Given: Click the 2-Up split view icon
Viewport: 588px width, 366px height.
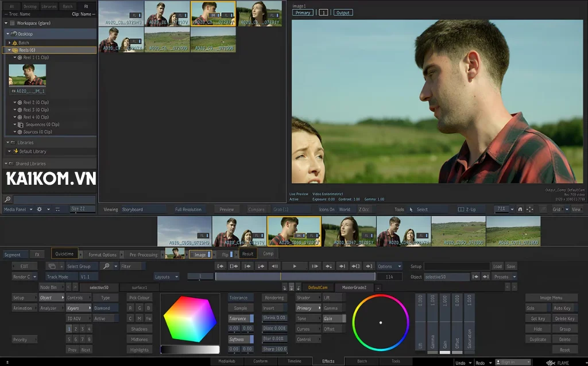Looking at the screenshot, I should point(461,209).
